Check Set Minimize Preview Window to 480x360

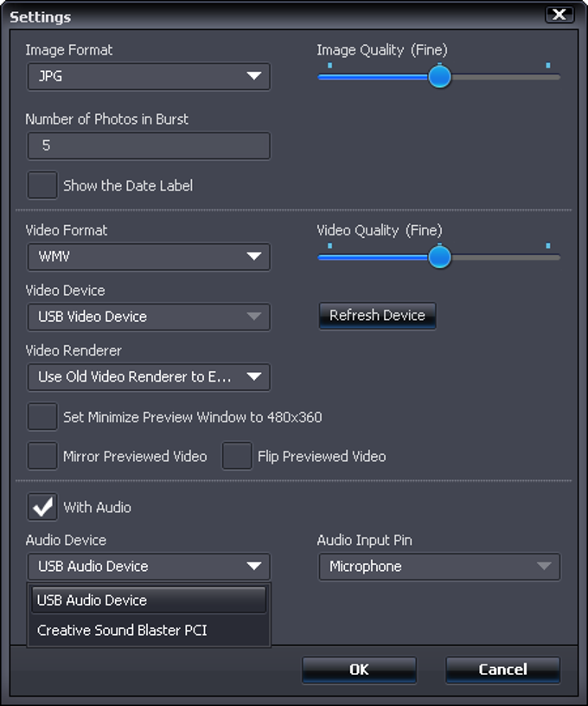42,416
